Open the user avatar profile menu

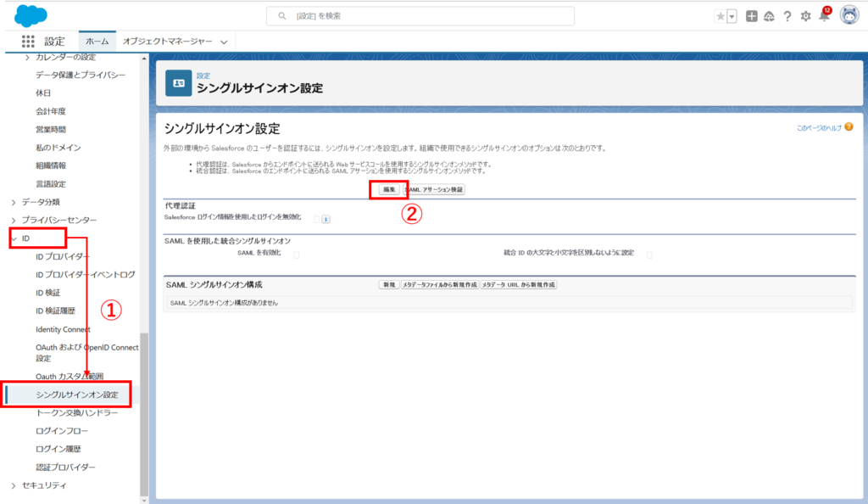[x=849, y=15]
